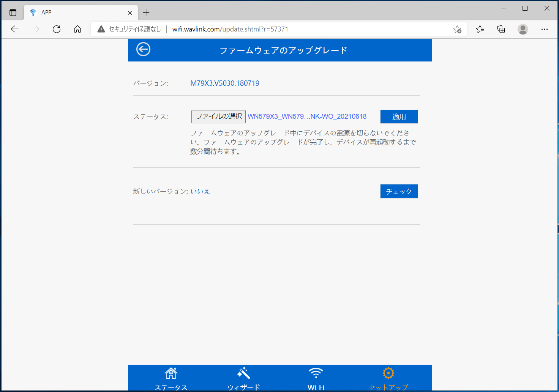This screenshot has height=392, width=559.
Task: Click the browser back arrow
Action: 15,29
